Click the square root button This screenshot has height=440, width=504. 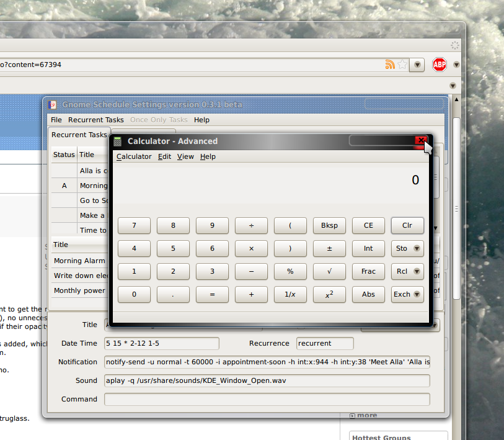(x=329, y=271)
